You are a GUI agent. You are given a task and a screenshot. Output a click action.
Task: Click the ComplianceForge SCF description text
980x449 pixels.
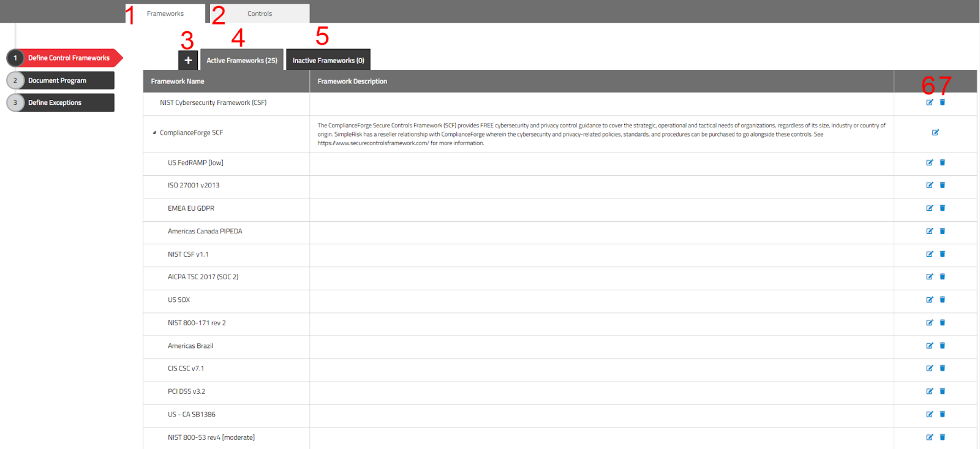(601, 134)
